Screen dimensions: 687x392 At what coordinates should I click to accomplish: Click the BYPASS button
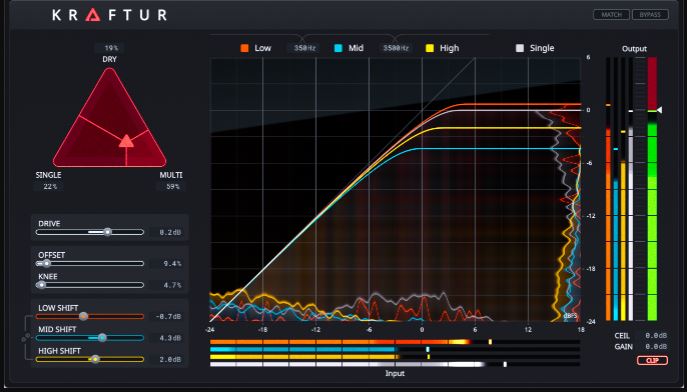coord(650,15)
